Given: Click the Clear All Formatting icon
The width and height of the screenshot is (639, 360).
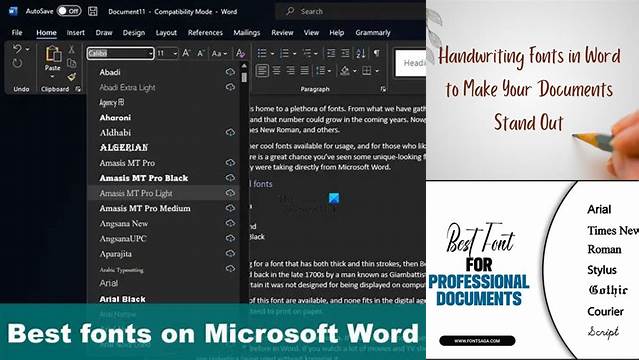Looking at the screenshot, I should coord(240,53).
